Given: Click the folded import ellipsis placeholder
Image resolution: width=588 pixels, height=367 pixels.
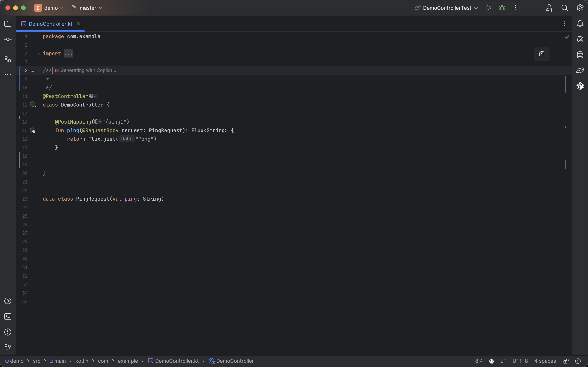Looking at the screenshot, I should pyautogui.click(x=68, y=53).
